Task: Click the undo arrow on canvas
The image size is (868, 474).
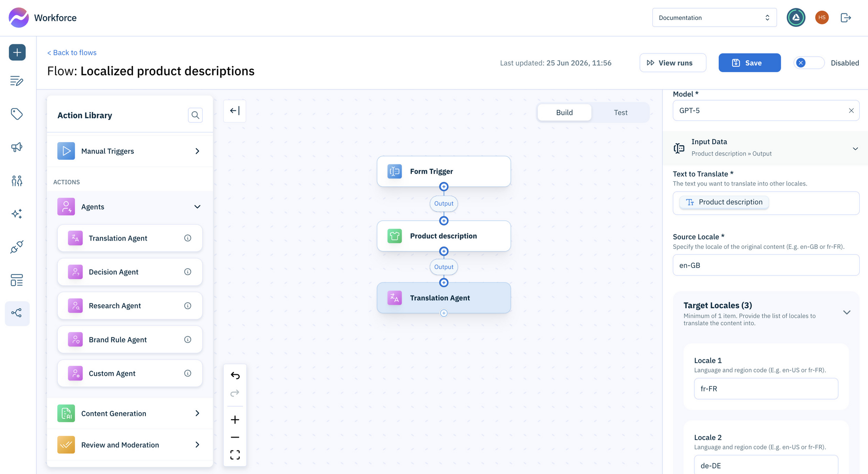Action: click(235, 375)
